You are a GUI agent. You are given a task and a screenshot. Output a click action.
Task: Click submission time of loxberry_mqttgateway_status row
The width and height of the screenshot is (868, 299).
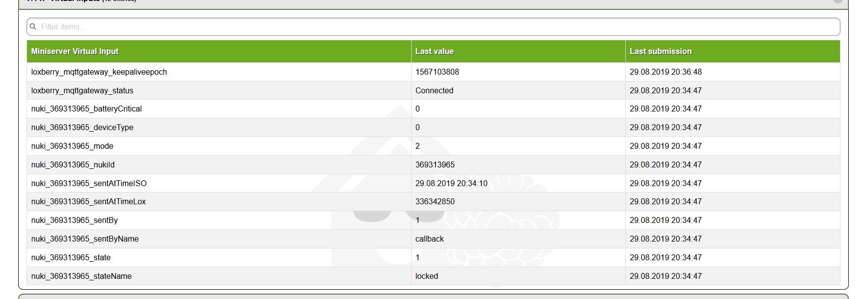(666, 90)
